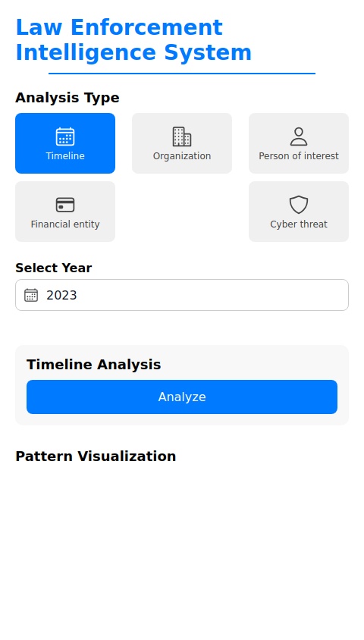364x640 pixels.
Task: Click the Law Enforcement Intelligence System title
Action: 133,40
